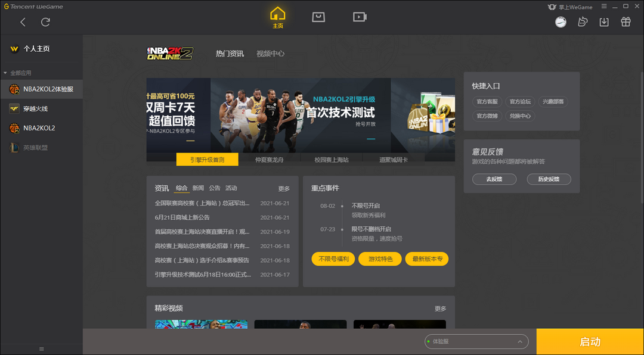Click the main 首次技术测试 banner image

301,116
